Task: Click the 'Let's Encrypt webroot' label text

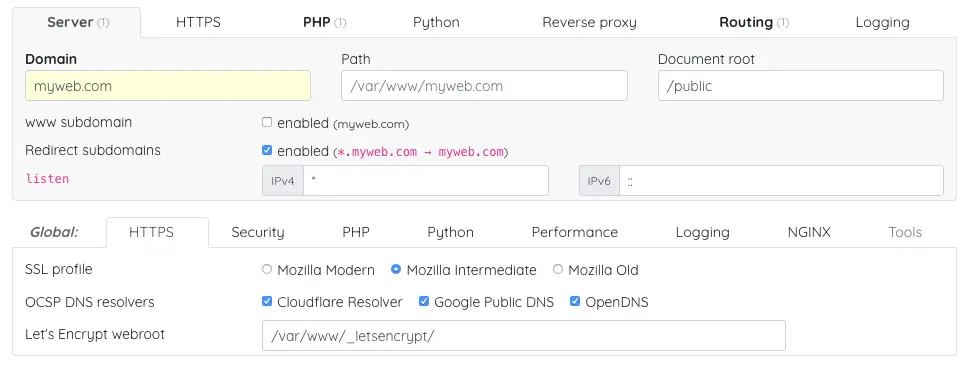Action: [95, 334]
